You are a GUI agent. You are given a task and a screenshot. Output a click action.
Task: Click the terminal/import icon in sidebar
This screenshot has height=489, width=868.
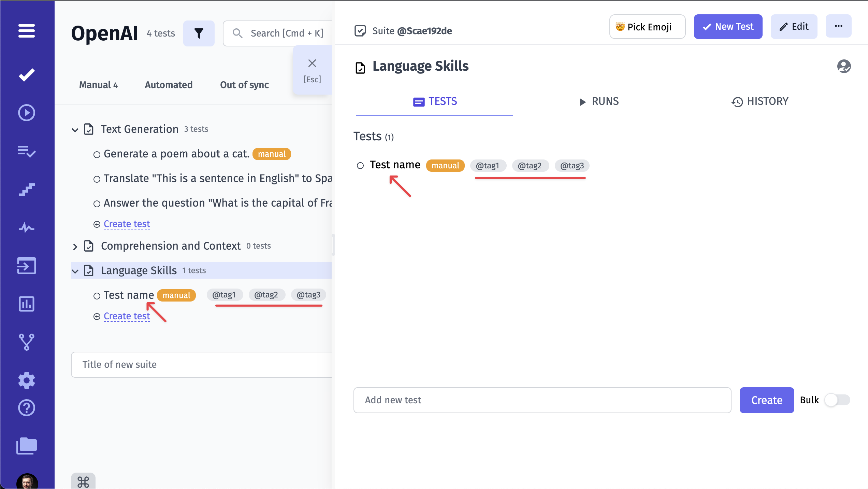tap(26, 265)
